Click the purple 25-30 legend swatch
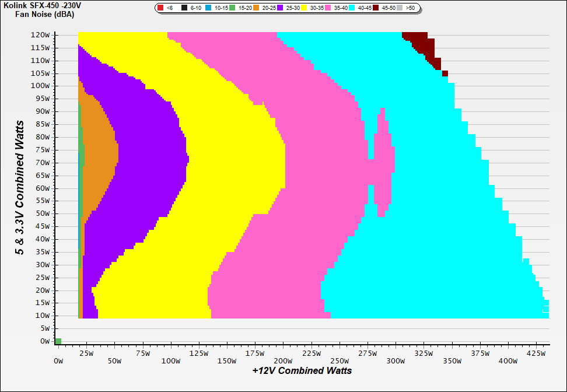 pyautogui.click(x=280, y=8)
